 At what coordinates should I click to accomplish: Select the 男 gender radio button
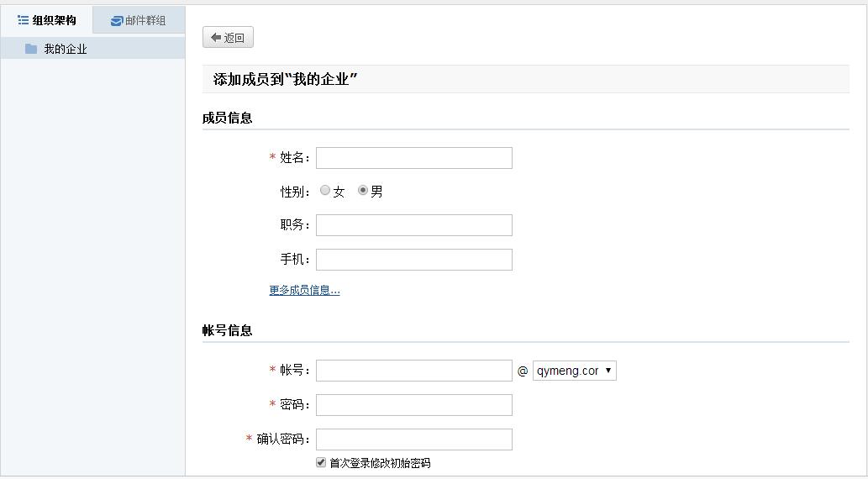point(363,191)
